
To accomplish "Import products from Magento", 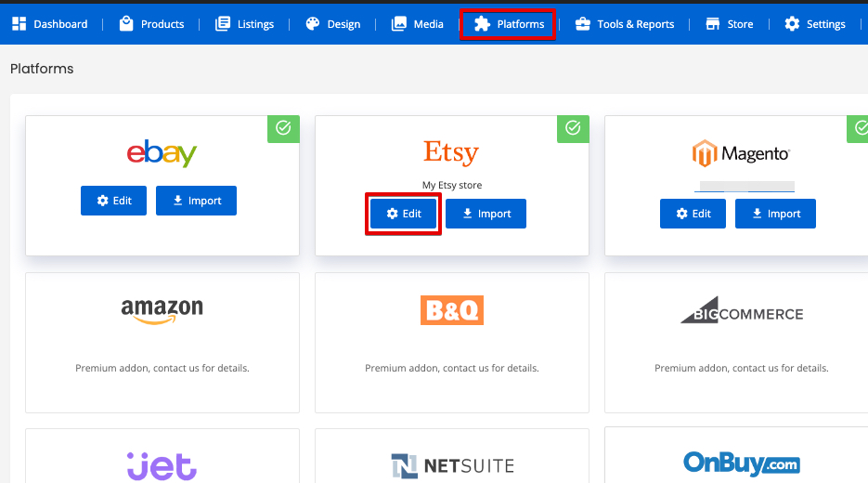I will coord(775,214).
